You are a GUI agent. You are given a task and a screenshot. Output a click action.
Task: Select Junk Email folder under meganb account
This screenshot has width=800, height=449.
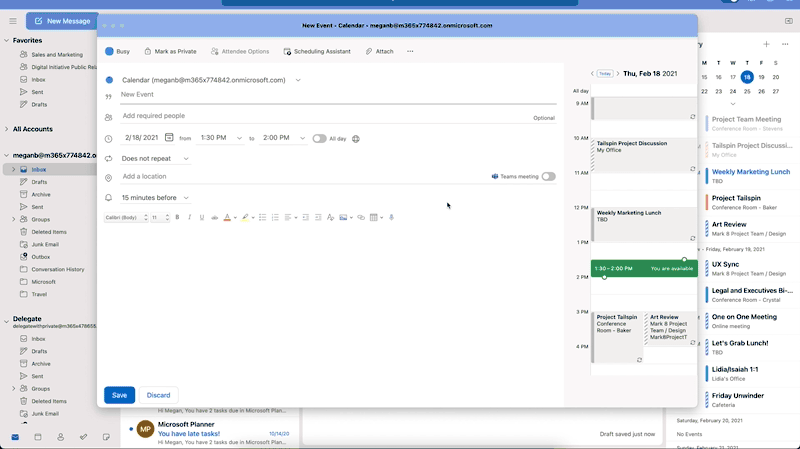[45, 244]
